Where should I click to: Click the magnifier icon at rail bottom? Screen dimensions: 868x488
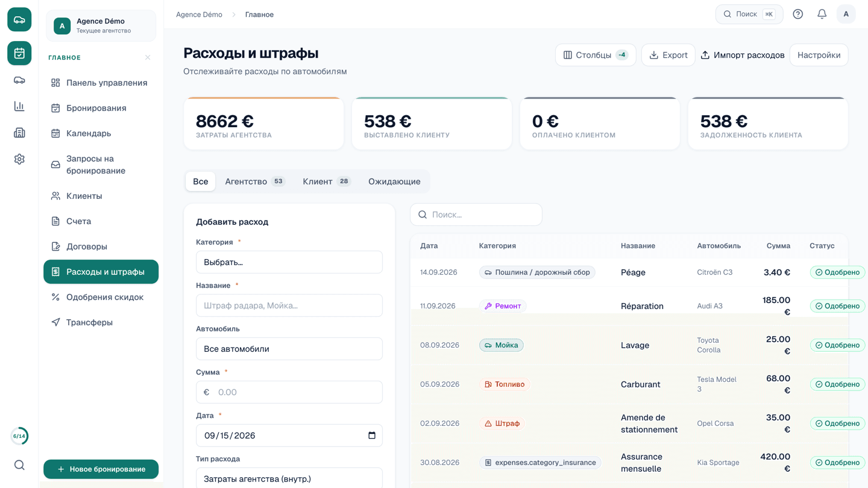click(19, 465)
